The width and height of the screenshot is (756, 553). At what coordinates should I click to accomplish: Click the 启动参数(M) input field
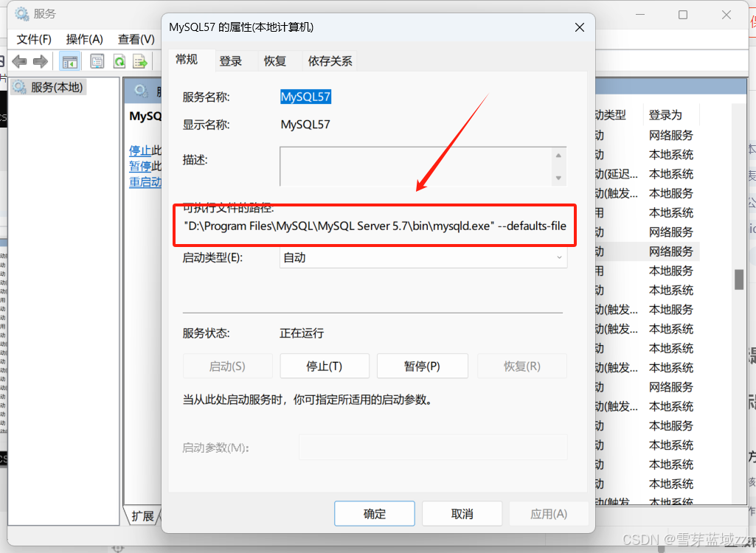pos(433,448)
